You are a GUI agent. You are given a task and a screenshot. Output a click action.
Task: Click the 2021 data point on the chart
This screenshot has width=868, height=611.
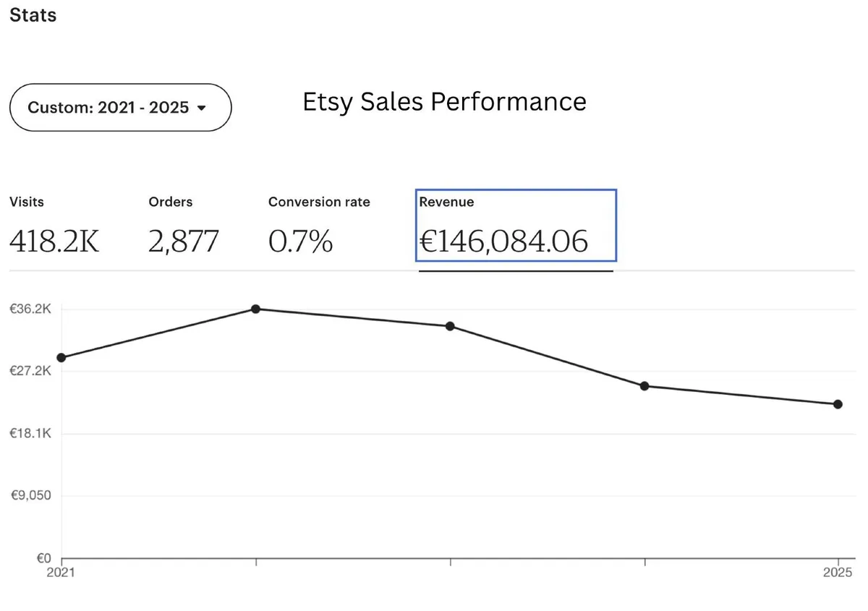[x=61, y=357]
